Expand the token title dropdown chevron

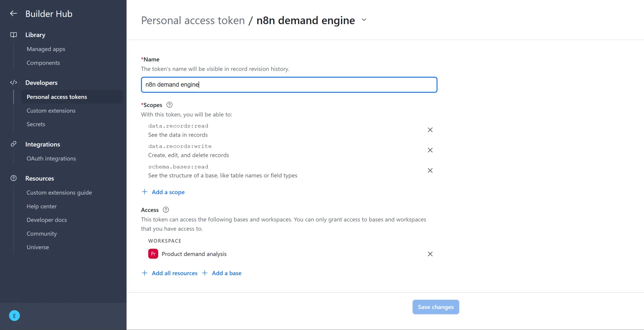pos(364,20)
